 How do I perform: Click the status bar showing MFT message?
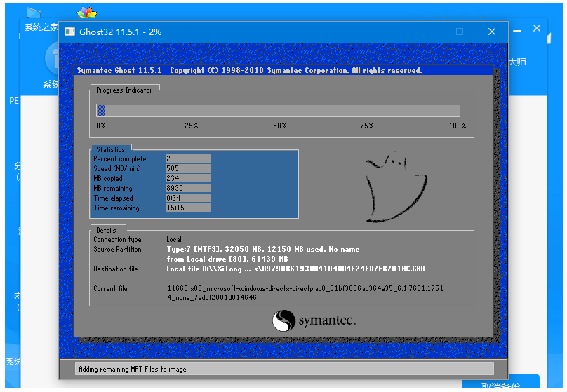284,369
